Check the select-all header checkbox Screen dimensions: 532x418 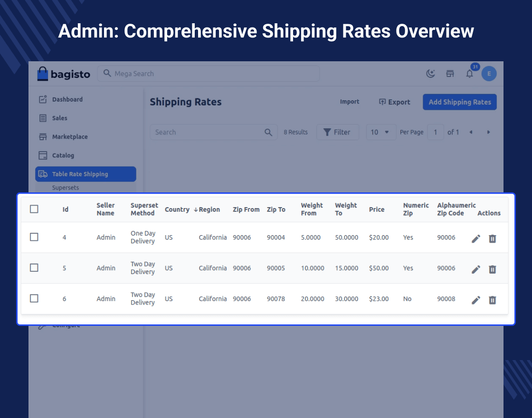point(34,209)
